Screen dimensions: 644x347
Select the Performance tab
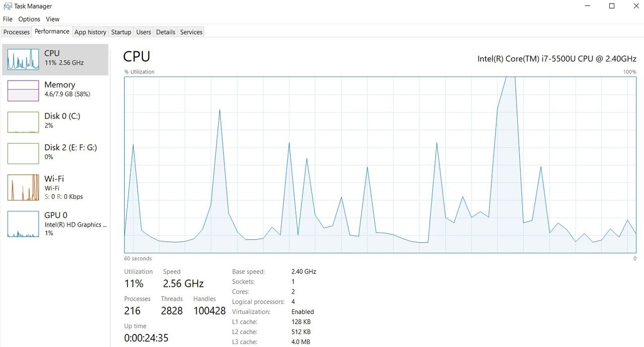[x=52, y=32]
